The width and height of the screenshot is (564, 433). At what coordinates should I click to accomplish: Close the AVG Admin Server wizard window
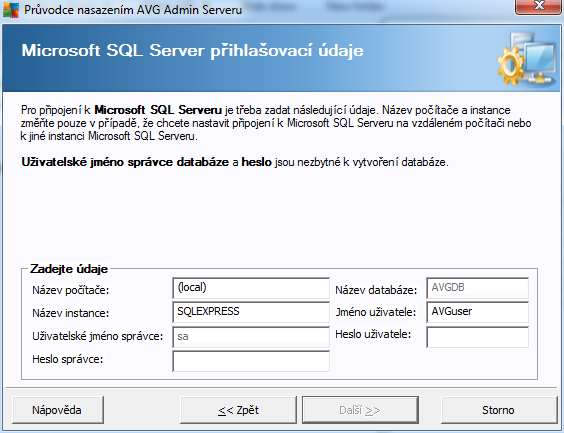coord(538,6)
